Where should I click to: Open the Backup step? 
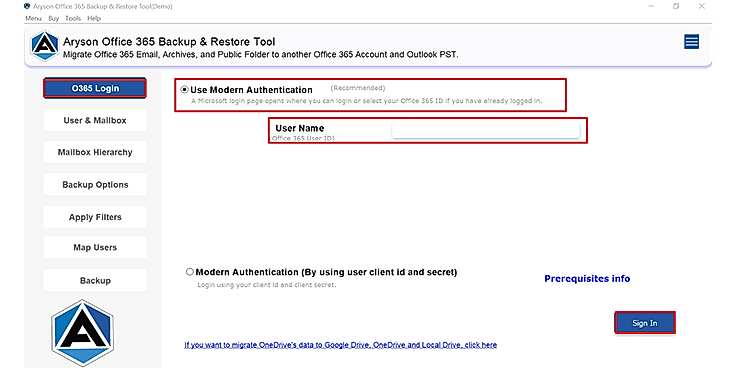(x=95, y=280)
